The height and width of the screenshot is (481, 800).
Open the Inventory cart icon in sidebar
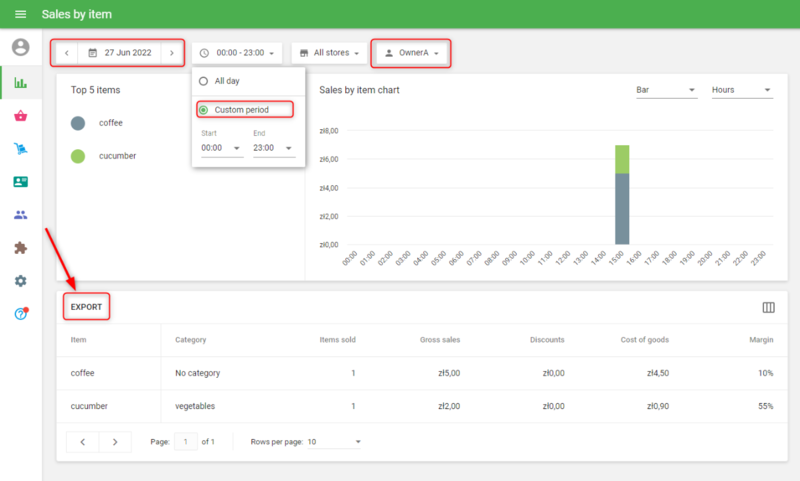(20, 149)
